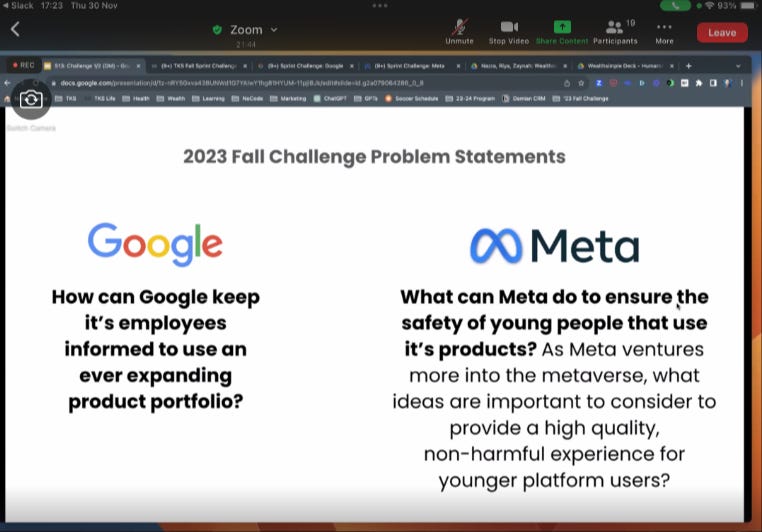Unmute the microphone
This screenshot has width=762, height=532.
tap(459, 32)
